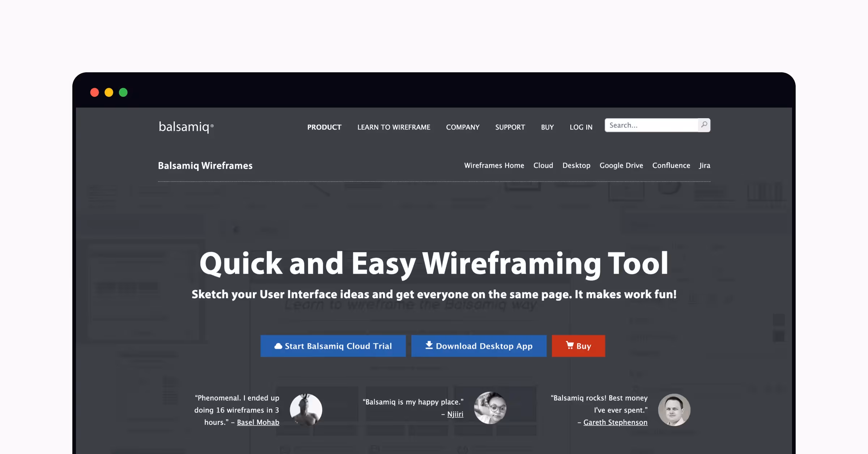Click the magnifying glass search icon

pos(703,125)
